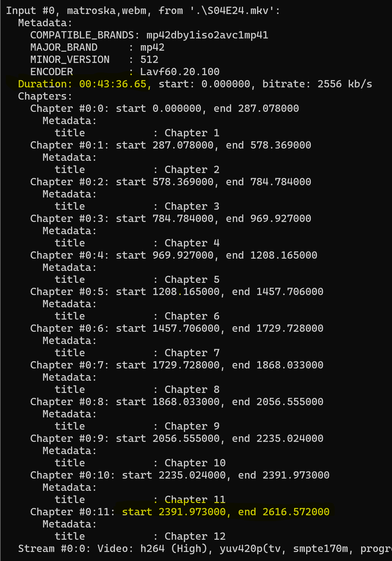Click Chapter #0:0 end time 287.078000
This screenshot has height=561, width=392.
point(268,108)
